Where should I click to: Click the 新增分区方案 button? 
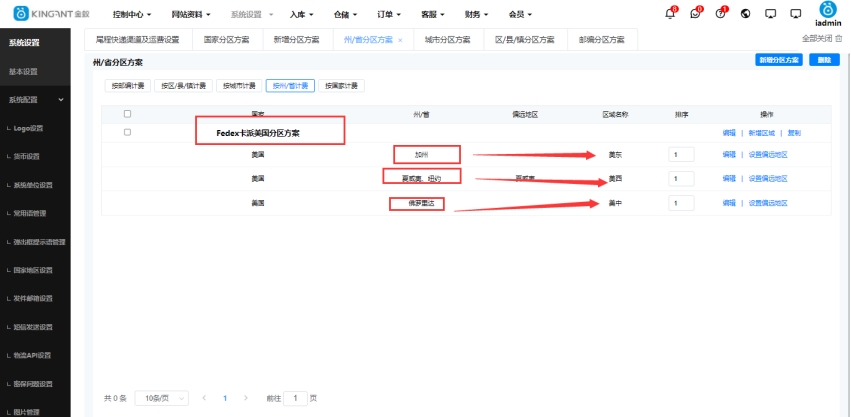coord(779,60)
